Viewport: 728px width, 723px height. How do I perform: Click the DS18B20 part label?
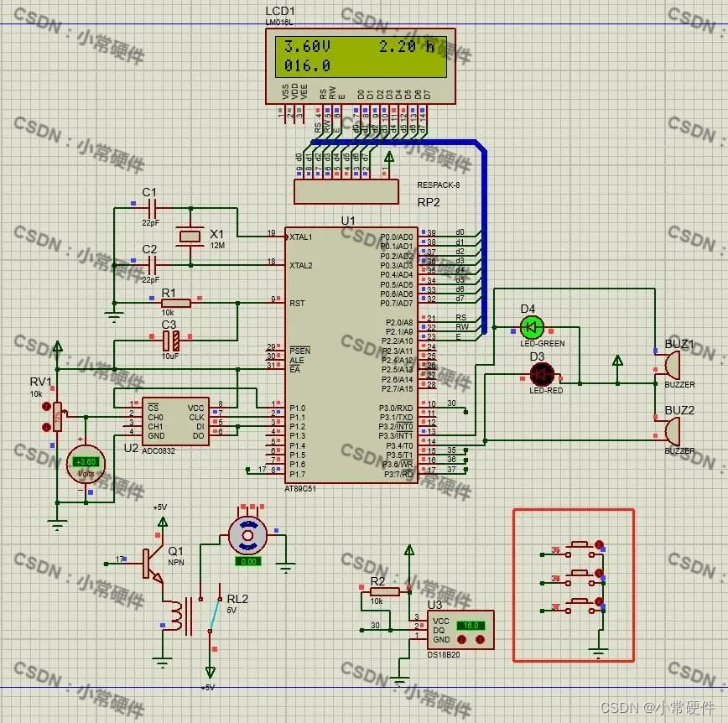[444, 655]
